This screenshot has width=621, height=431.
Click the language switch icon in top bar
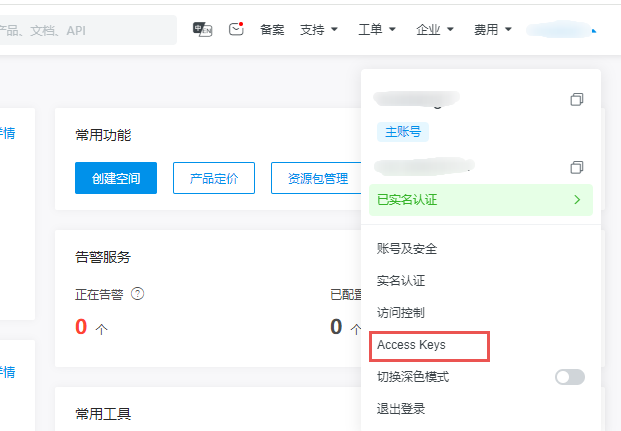[202, 30]
